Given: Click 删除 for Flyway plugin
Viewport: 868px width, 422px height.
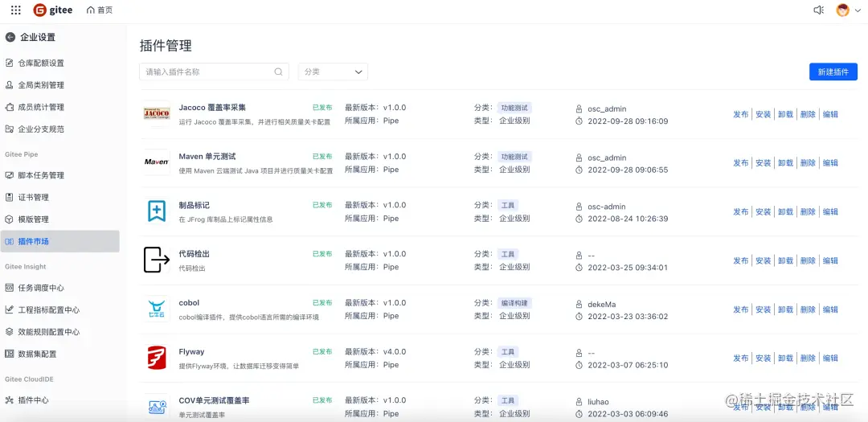Looking at the screenshot, I should pos(809,358).
